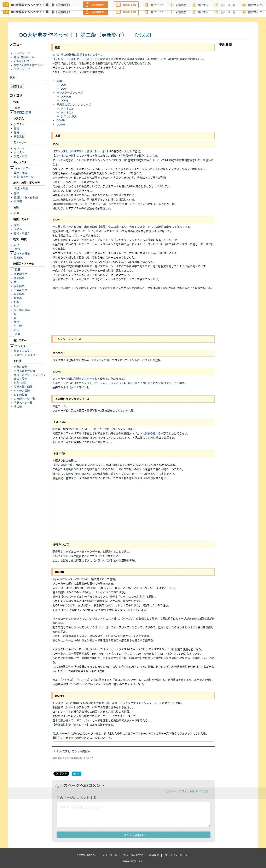Open ダイの大冒険 category link
Screen dimensions: 266x868
22,391
